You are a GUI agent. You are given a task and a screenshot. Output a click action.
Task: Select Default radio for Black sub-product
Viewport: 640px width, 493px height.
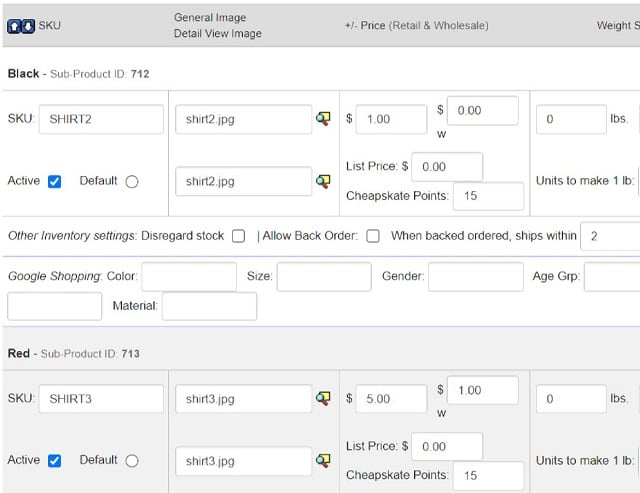[132, 181]
